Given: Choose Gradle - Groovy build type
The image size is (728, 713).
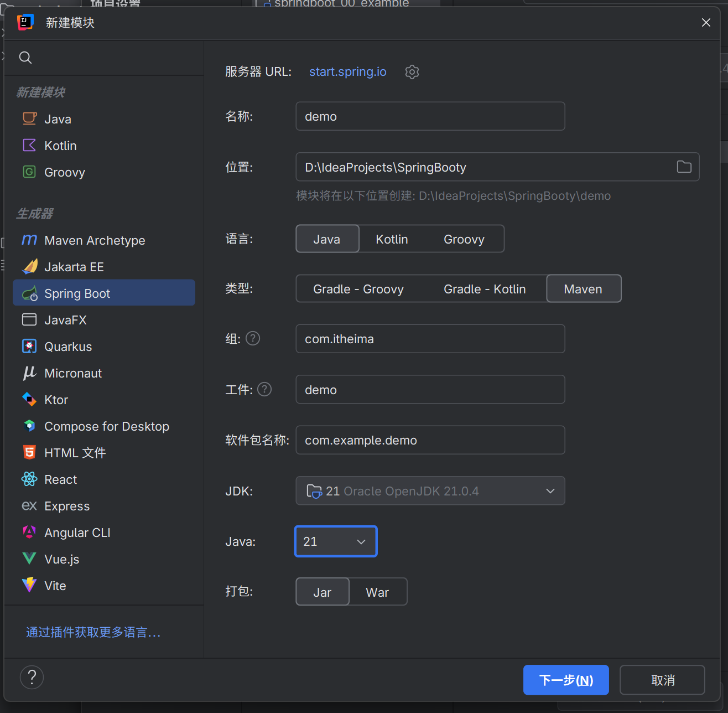Looking at the screenshot, I should 358,289.
